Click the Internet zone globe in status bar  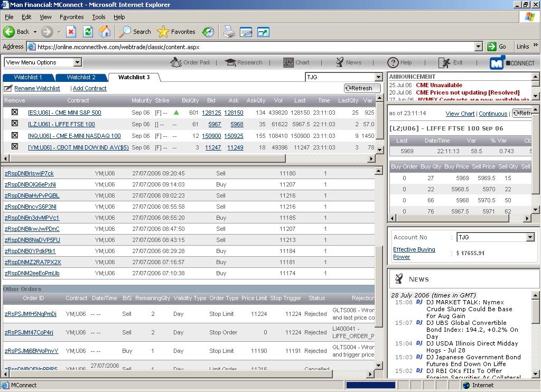(x=467, y=385)
